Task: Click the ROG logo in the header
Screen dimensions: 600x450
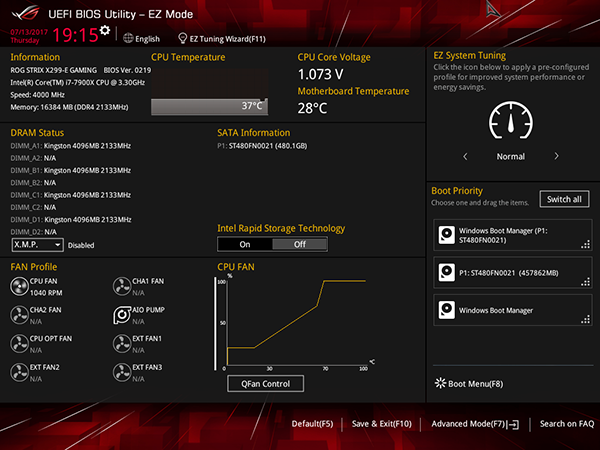Action: (x=25, y=13)
